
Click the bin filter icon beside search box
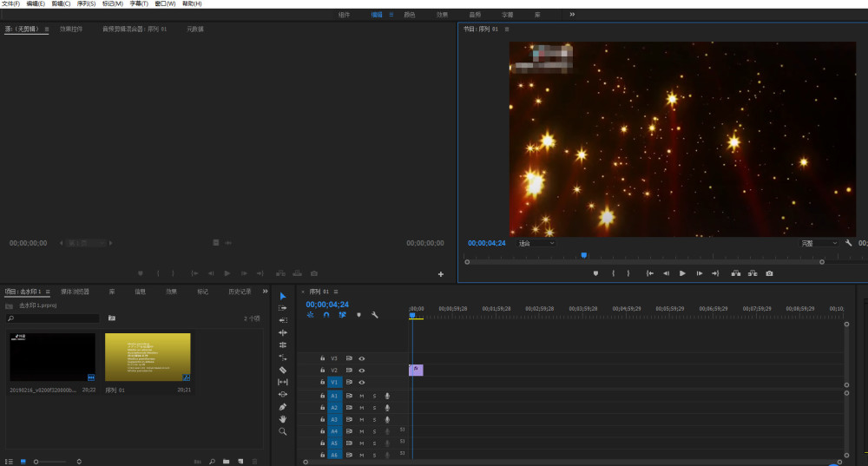point(112,318)
